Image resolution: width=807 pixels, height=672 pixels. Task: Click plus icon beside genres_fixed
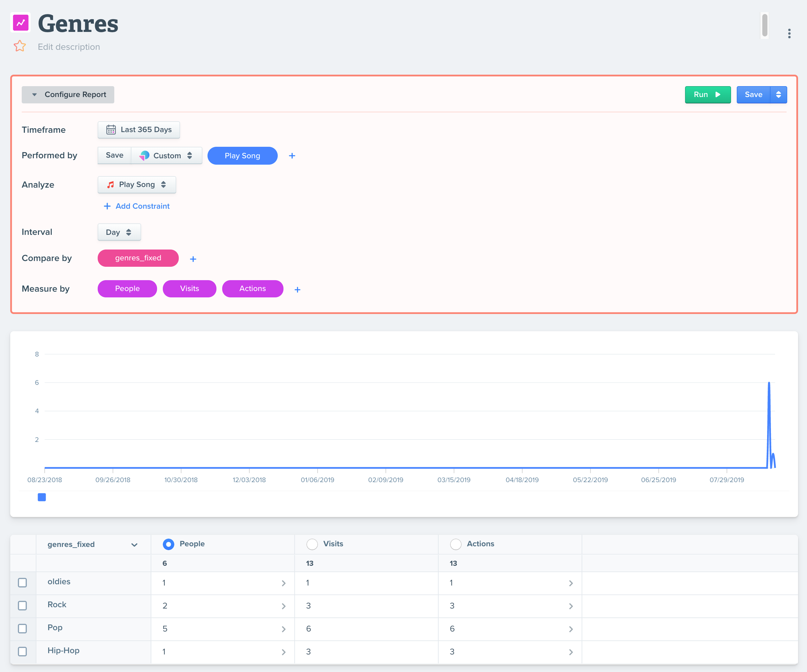click(x=193, y=259)
